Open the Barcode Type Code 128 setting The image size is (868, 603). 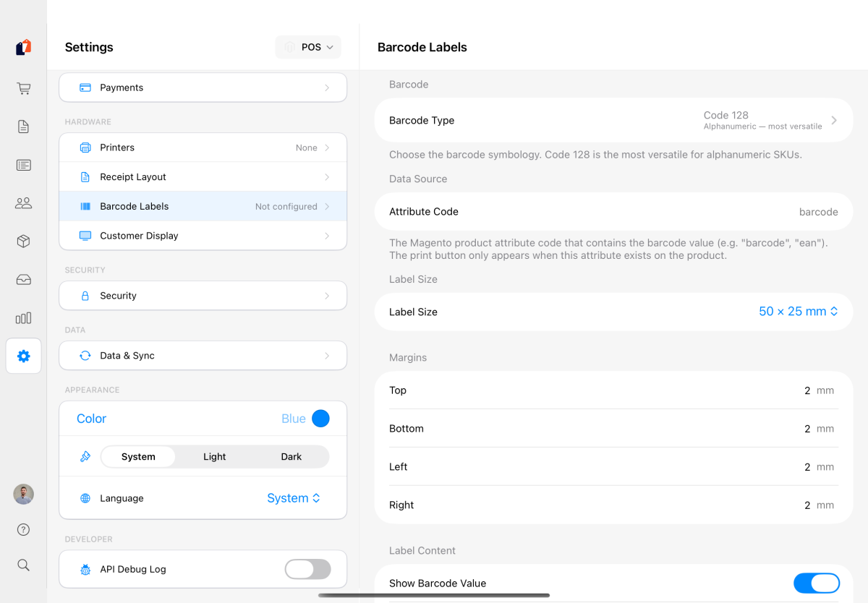click(613, 119)
